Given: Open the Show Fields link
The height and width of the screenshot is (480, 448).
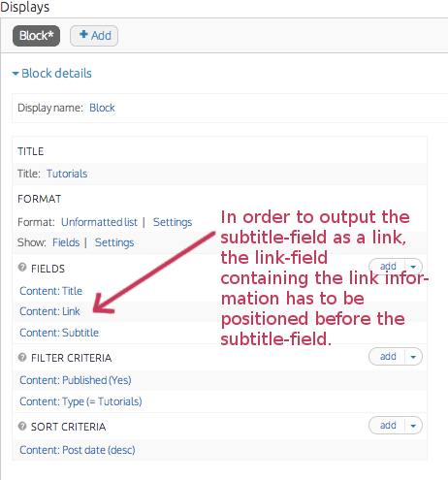Looking at the screenshot, I should tap(66, 242).
